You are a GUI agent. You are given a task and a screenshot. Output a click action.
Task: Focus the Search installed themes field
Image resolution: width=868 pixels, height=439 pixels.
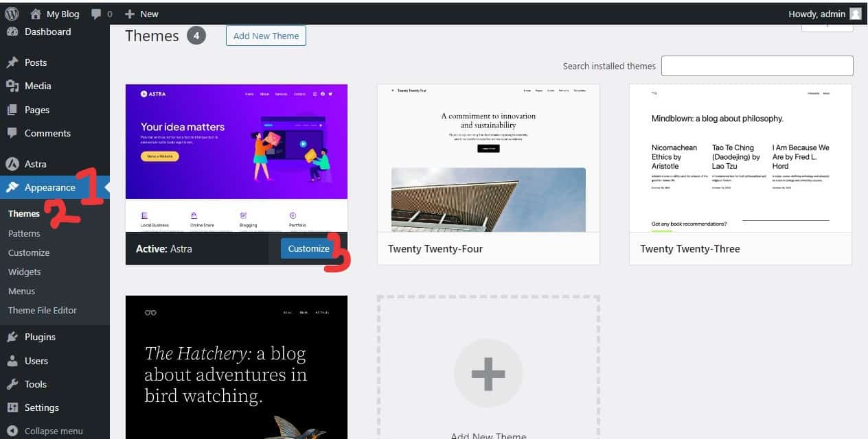tap(757, 66)
